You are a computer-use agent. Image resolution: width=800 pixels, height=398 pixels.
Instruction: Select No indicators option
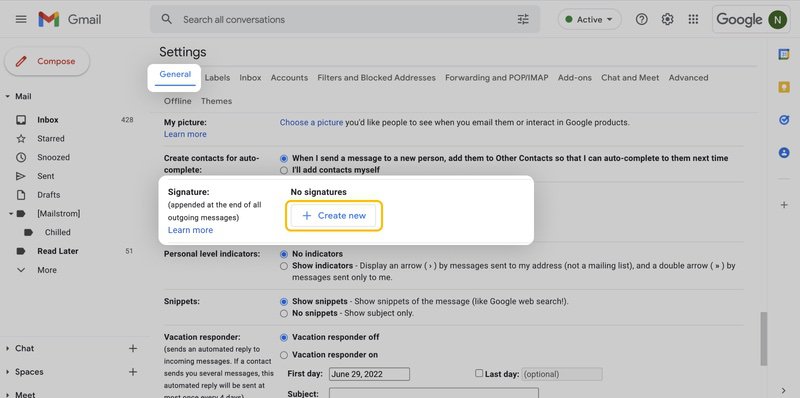pyautogui.click(x=284, y=254)
